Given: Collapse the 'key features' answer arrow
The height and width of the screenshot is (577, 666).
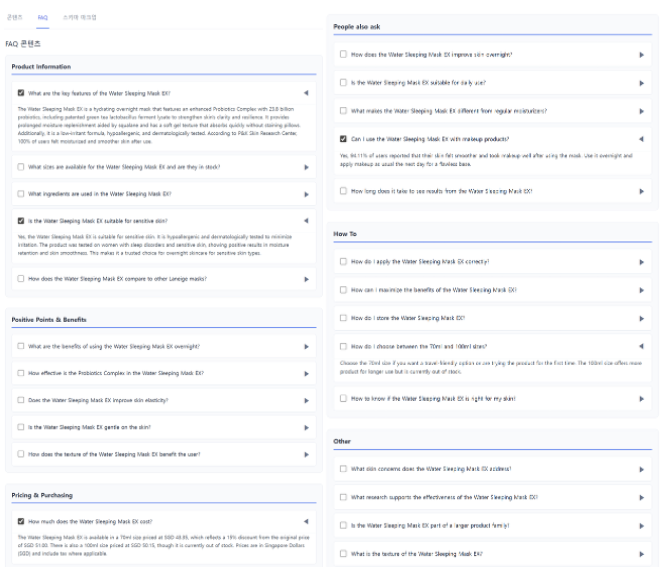Looking at the screenshot, I should (x=305, y=92).
